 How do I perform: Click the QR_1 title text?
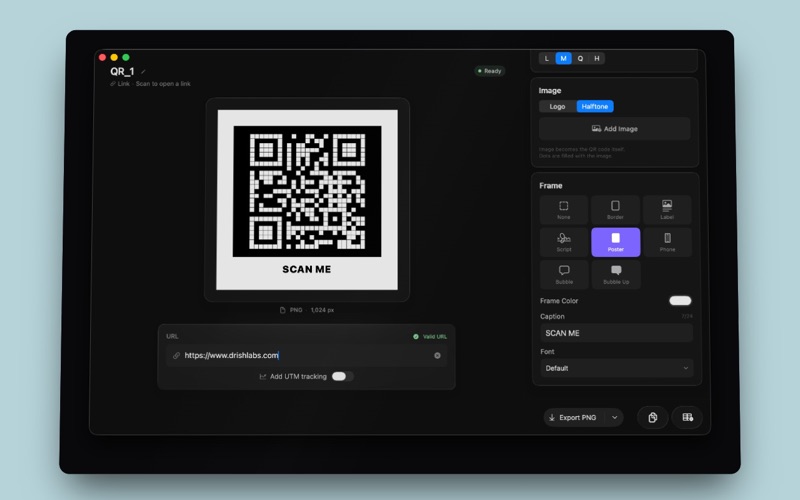pos(122,72)
